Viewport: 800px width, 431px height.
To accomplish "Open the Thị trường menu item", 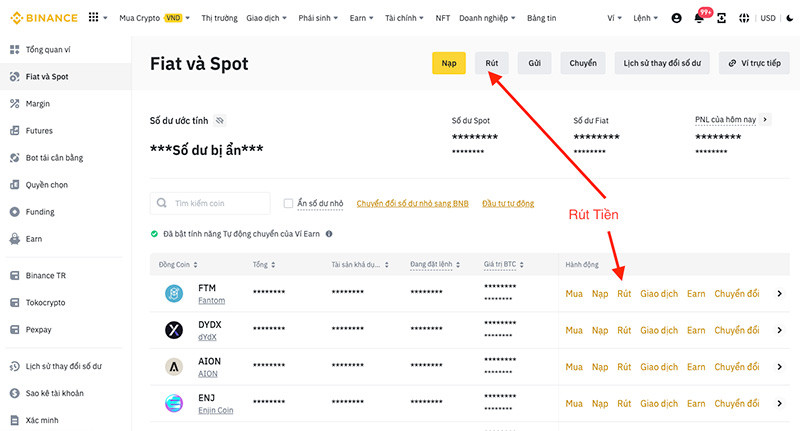I will tap(219, 18).
